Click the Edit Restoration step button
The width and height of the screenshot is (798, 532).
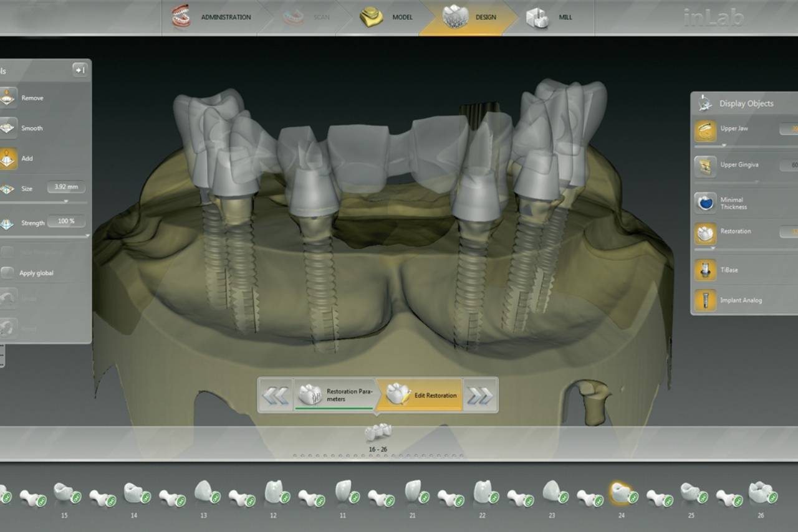coord(420,395)
